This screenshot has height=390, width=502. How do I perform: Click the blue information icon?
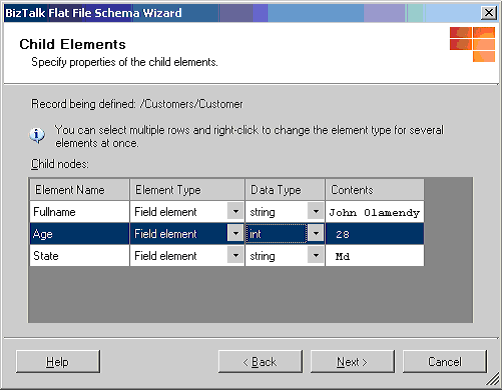[37, 135]
